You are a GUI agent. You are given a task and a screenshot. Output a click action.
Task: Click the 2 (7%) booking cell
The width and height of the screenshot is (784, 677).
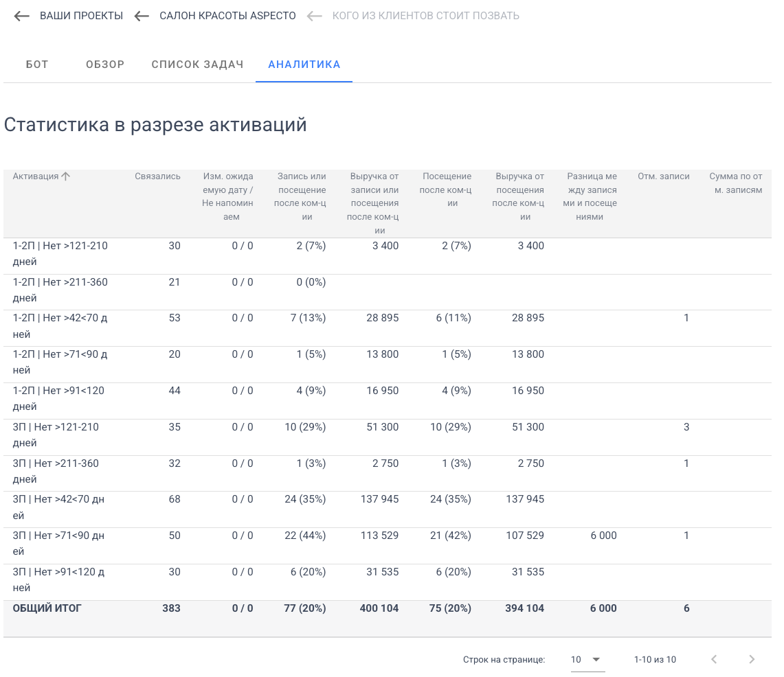click(x=311, y=245)
